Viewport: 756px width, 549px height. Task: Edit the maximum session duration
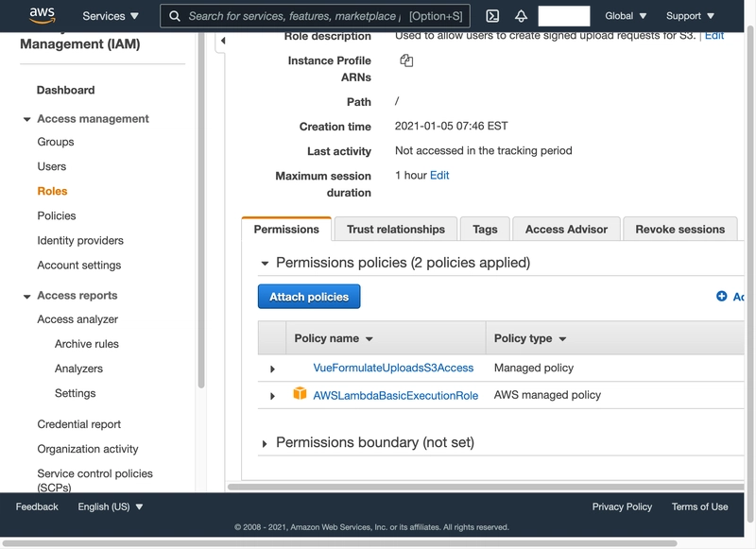click(x=439, y=175)
